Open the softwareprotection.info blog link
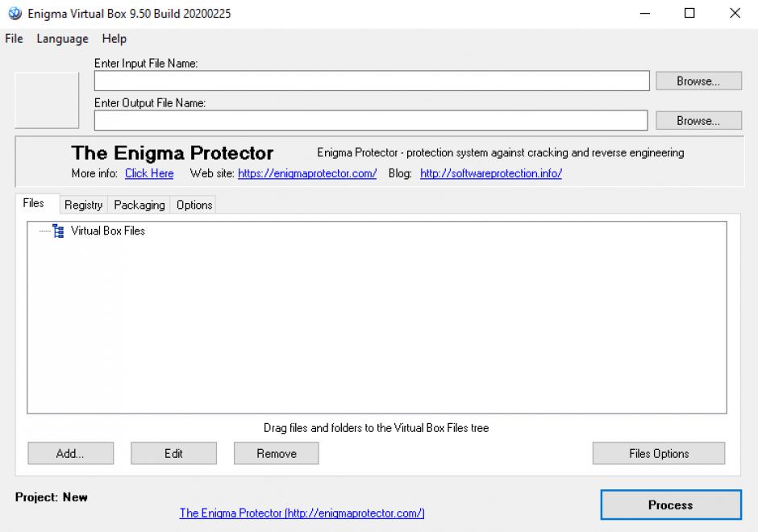This screenshot has width=758, height=532. 491,173
